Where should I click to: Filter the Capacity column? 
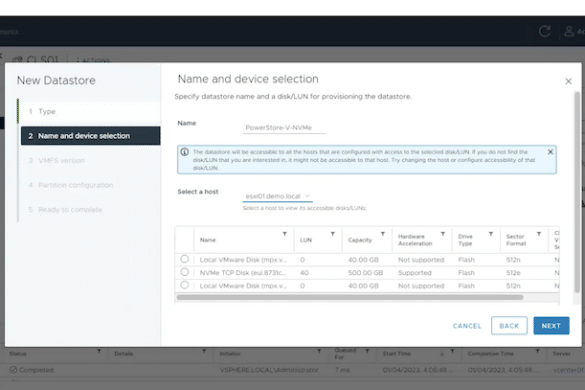(x=382, y=234)
